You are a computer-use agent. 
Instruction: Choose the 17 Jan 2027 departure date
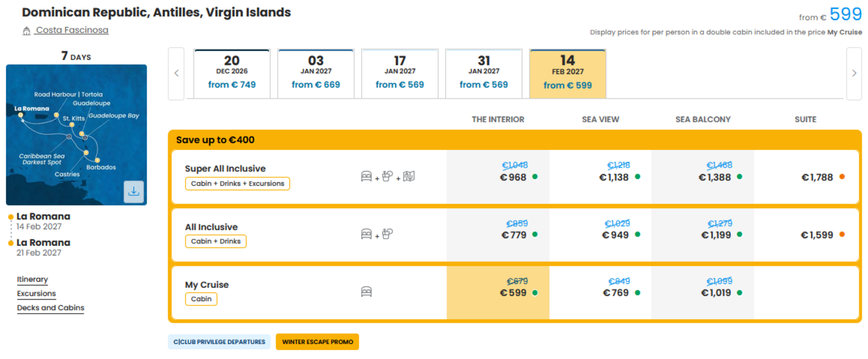(x=400, y=74)
